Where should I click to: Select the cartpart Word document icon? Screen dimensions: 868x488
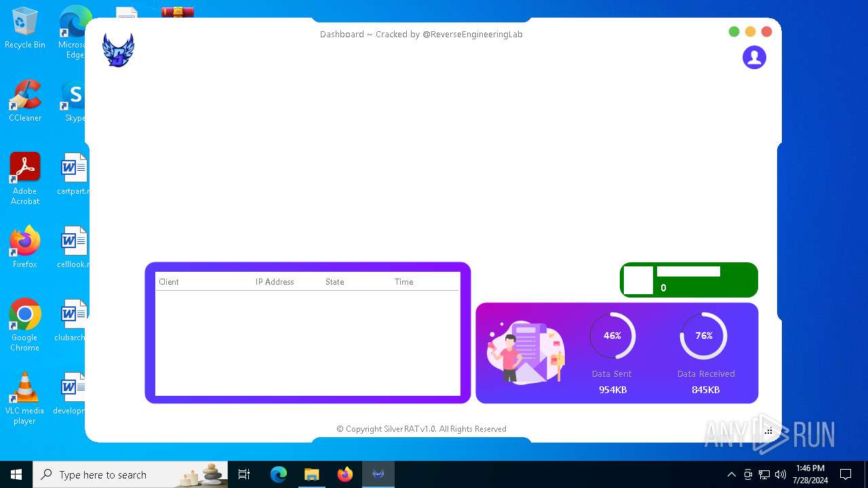click(x=72, y=174)
